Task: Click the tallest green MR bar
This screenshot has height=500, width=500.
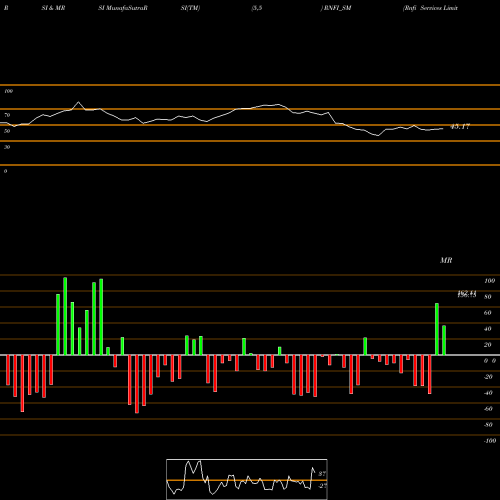Action: tap(65, 316)
